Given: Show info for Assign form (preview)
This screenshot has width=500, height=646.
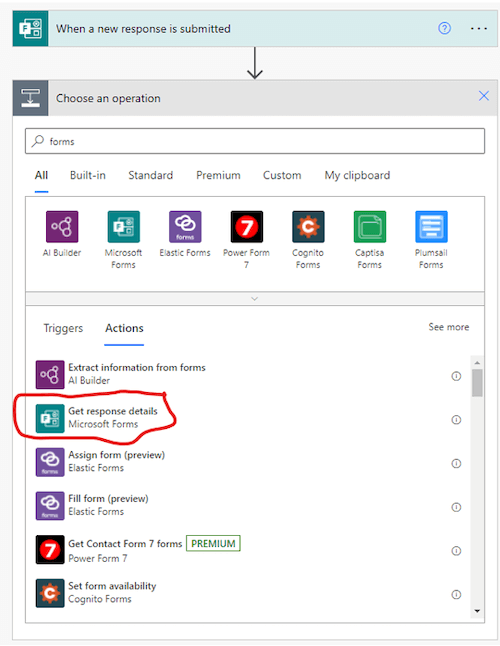Looking at the screenshot, I should tap(456, 463).
